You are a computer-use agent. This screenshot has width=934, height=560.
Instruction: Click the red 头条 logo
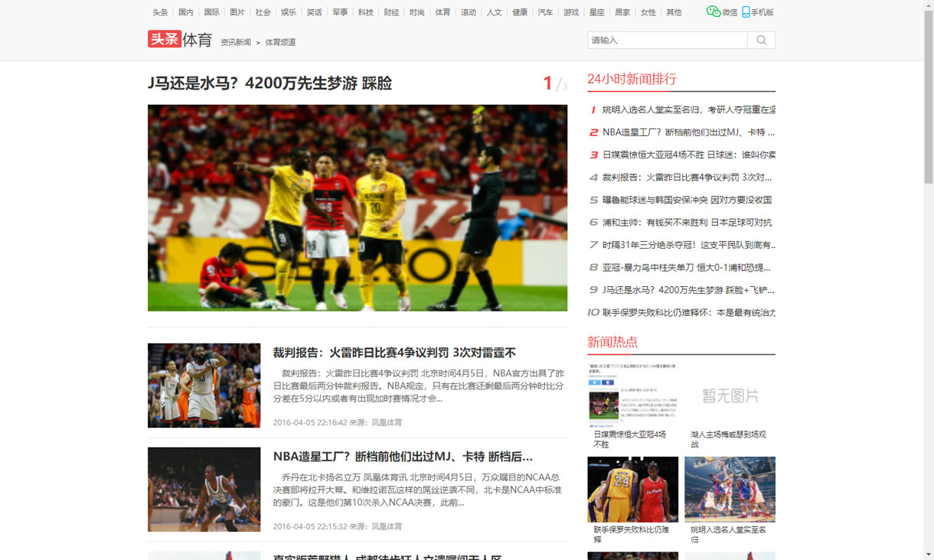pos(164,39)
